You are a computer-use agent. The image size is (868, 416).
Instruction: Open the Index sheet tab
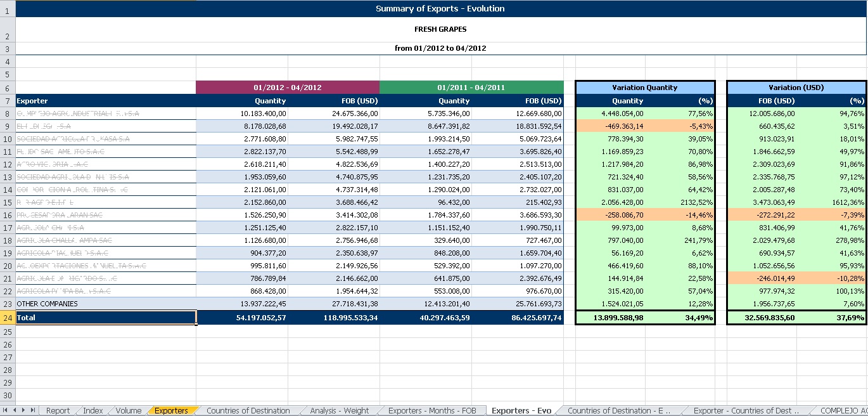coord(93,410)
